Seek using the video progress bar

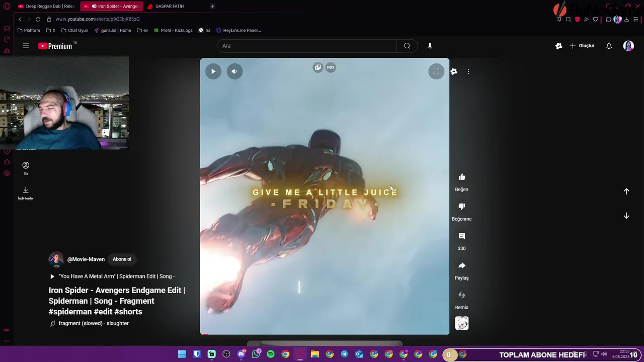325,334
